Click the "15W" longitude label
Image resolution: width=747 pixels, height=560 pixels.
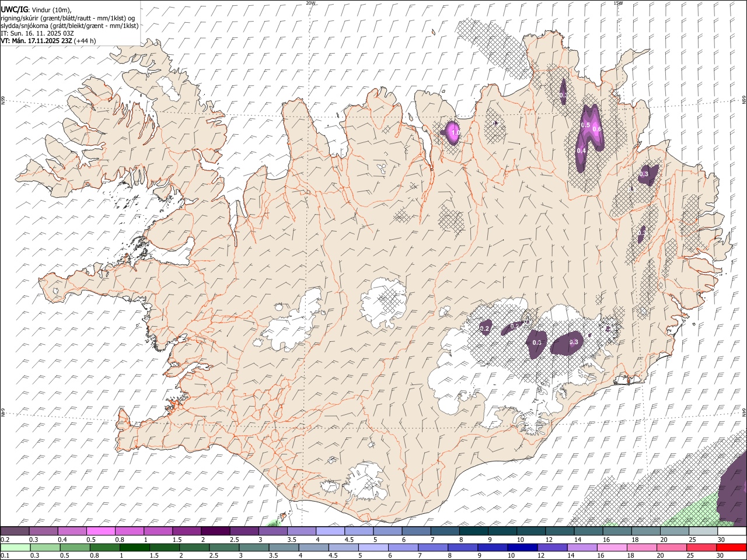[x=618, y=3]
